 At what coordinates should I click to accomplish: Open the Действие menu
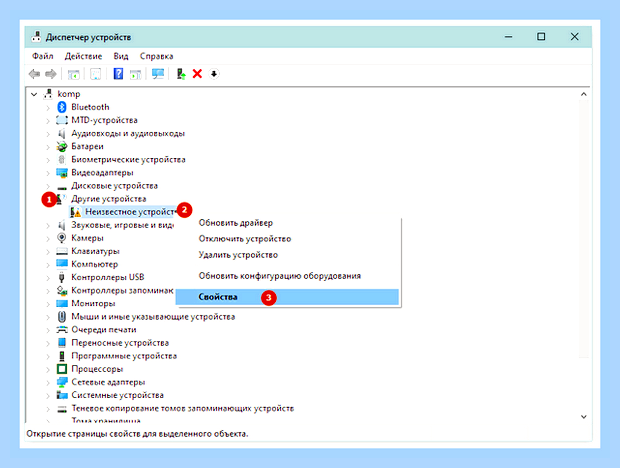(x=83, y=56)
